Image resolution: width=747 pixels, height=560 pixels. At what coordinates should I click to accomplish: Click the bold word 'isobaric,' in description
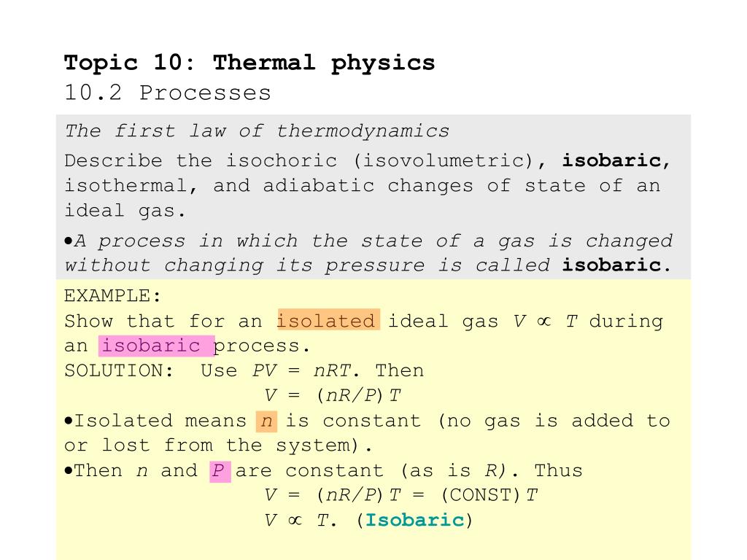pyautogui.click(x=616, y=160)
